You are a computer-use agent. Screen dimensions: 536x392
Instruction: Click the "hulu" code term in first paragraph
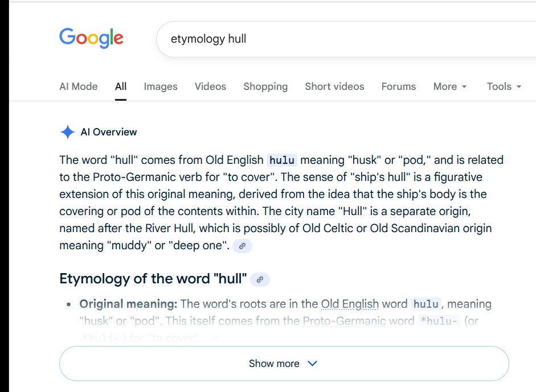[x=282, y=160]
